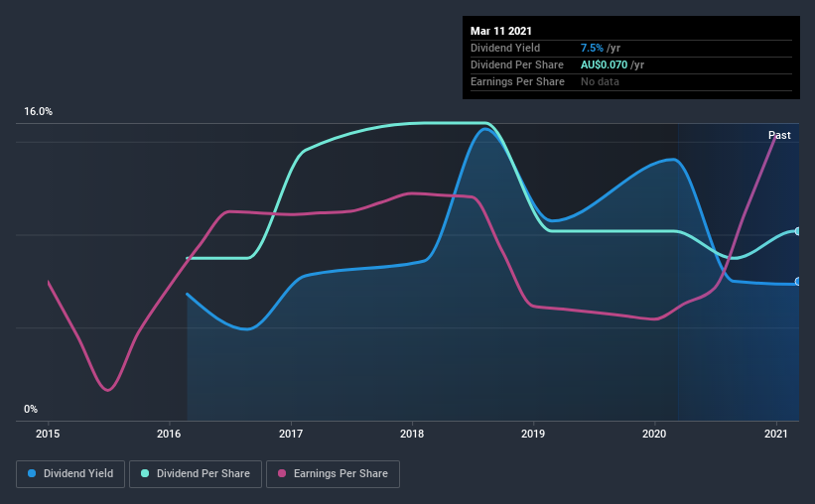
Task: Toggle the Earnings Per Share legend button
Action: [x=333, y=474]
